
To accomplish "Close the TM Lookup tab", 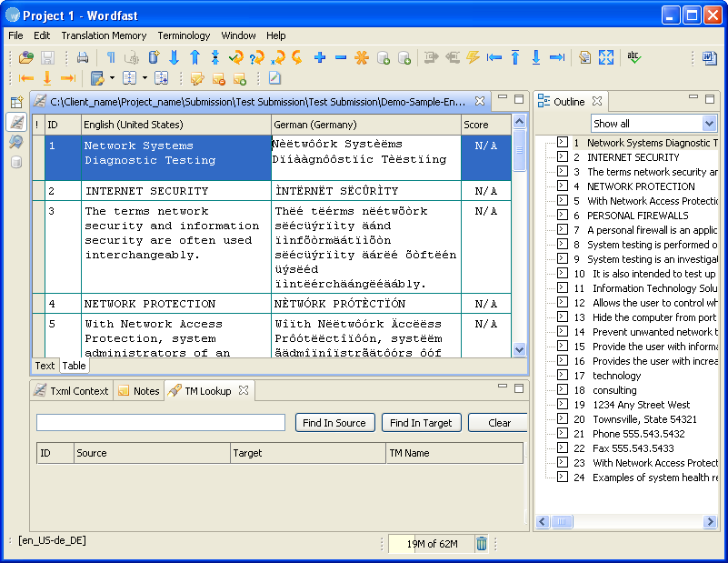I will click(x=244, y=390).
